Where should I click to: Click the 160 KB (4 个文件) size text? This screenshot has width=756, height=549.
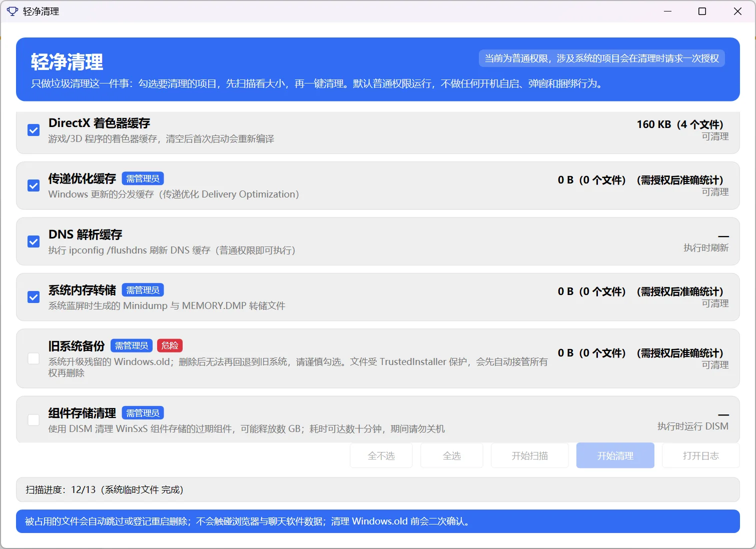(680, 124)
